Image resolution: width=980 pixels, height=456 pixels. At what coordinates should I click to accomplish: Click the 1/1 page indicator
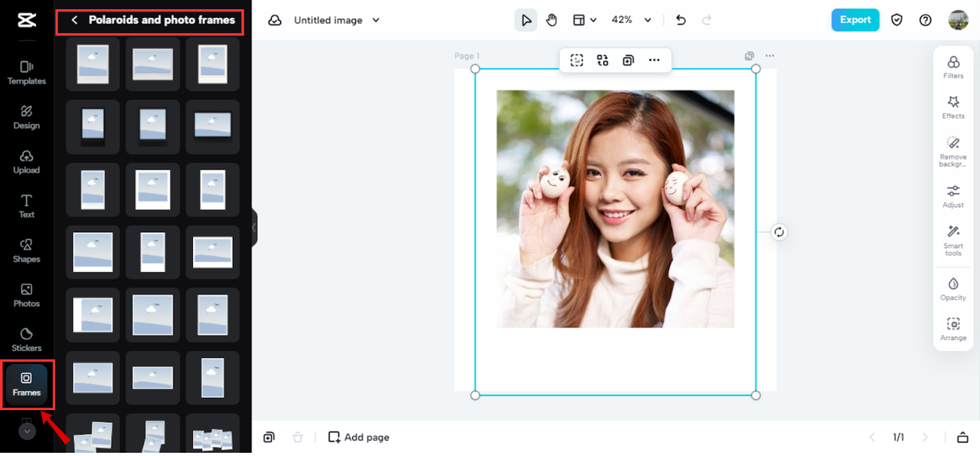[898, 437]
